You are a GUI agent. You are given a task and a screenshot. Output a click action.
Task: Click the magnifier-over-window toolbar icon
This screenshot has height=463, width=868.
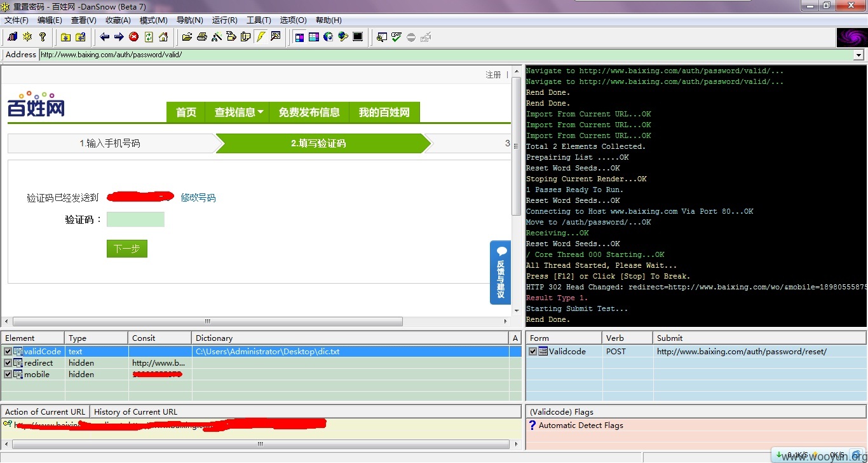click(381, 37)
